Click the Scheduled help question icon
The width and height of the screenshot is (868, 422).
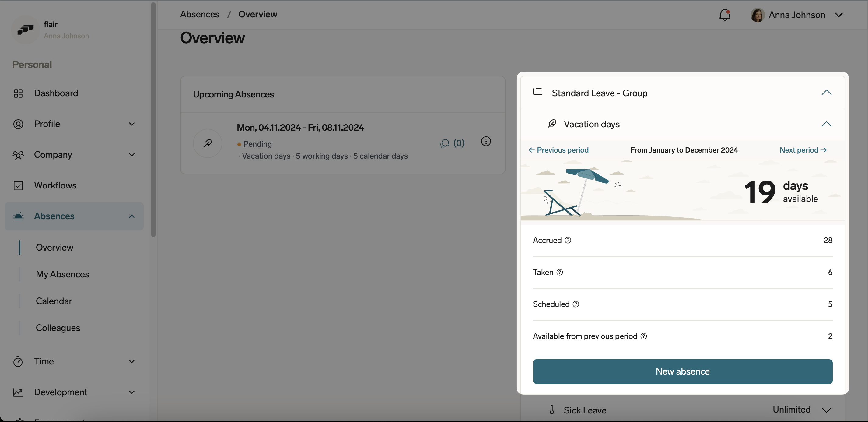click(x=576, y=304)
